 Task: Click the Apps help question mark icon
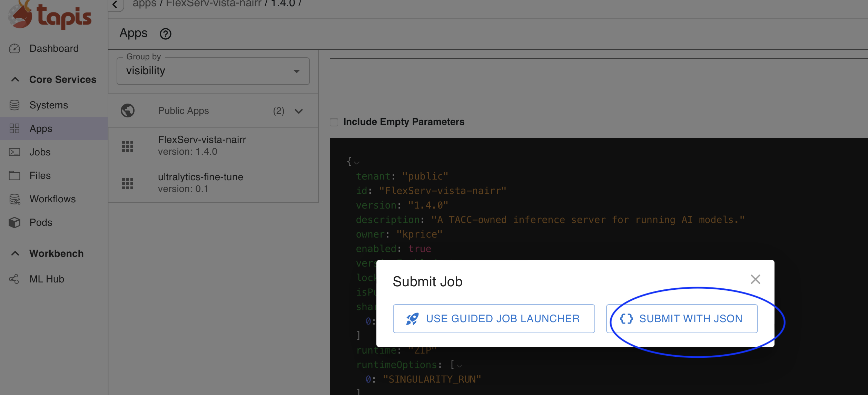point(166,33)
